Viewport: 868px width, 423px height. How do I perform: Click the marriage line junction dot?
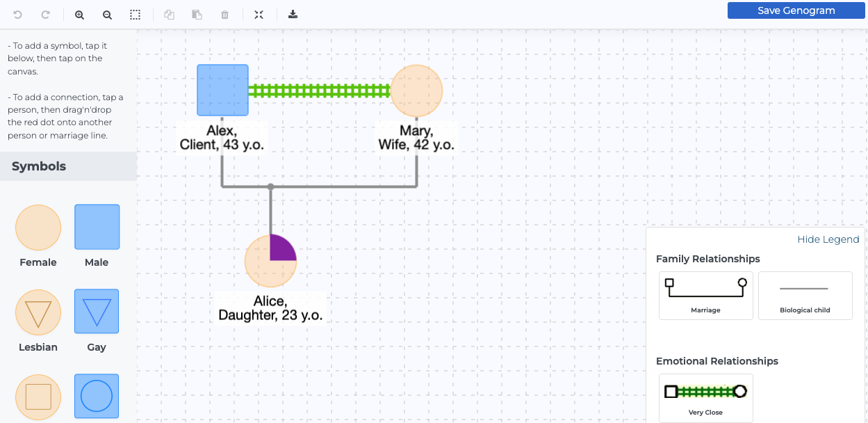[270, 186]
